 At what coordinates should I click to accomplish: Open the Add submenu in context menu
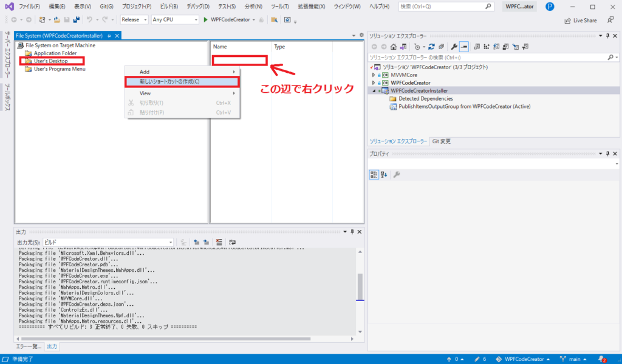182,72
